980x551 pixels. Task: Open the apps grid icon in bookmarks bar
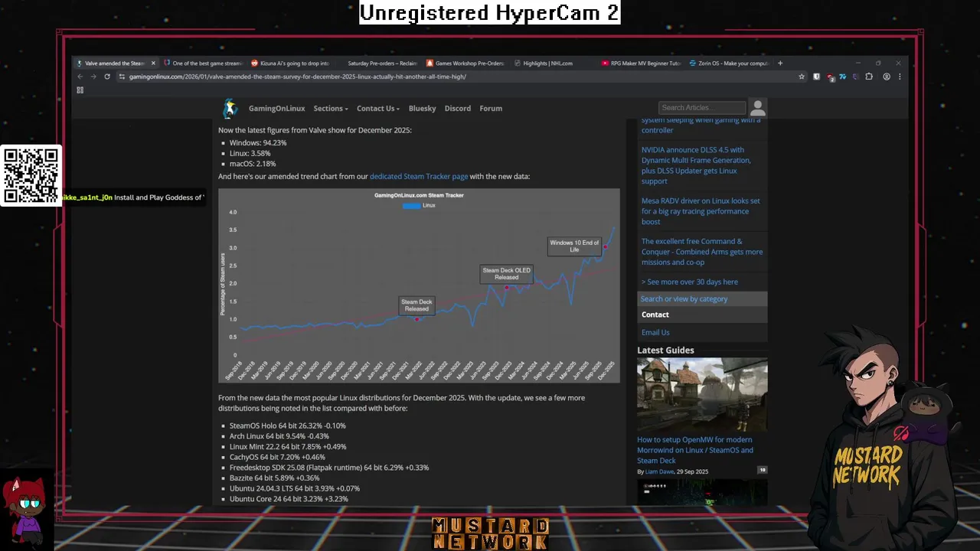click(80, 90)
